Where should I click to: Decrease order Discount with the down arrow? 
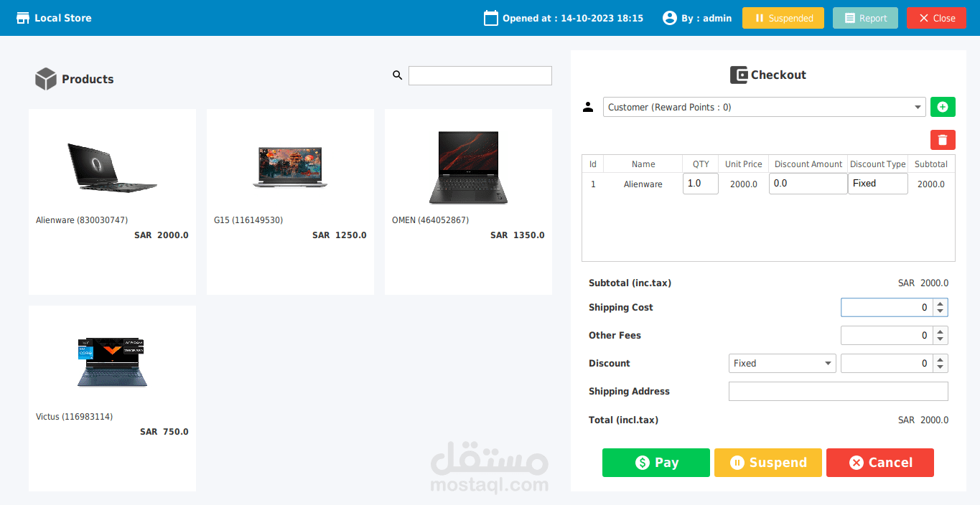tap(941, 367)
